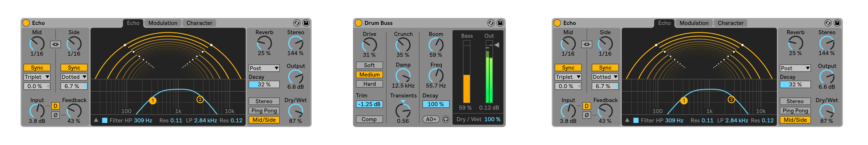
Task: Click the save preset icon on right Echo
Action: point(837,23)
